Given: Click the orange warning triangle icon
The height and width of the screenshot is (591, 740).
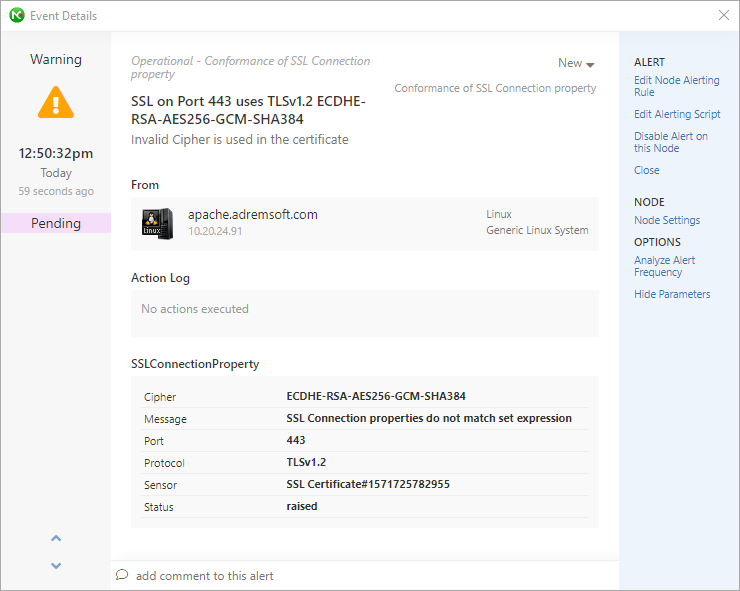Looking at the screenshot, I should (56, 102).
